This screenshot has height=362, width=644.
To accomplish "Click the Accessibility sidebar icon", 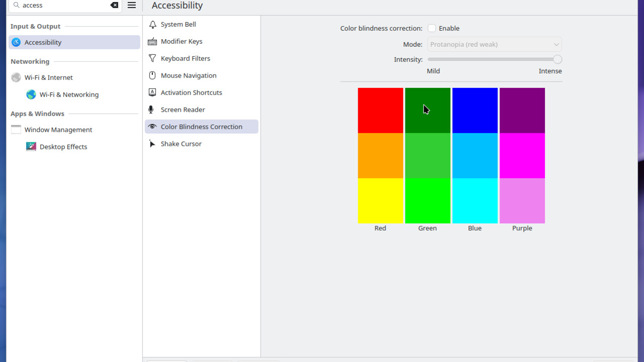I will [x=16, y=42].
